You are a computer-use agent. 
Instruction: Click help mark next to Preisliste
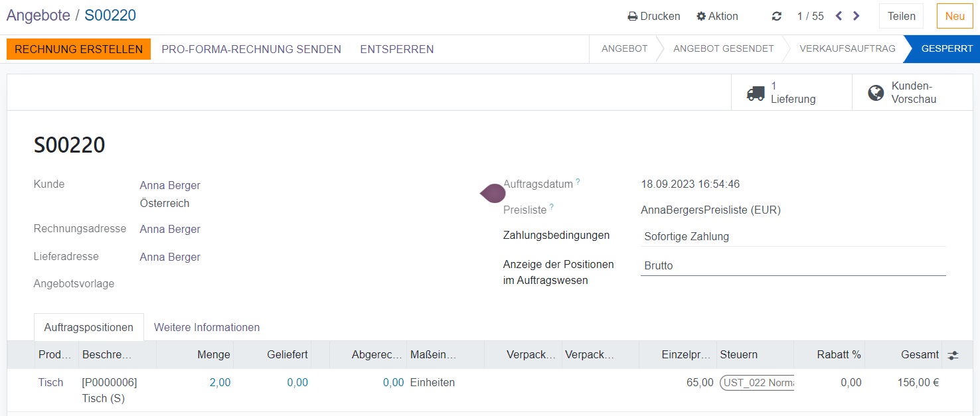point(551,207)
